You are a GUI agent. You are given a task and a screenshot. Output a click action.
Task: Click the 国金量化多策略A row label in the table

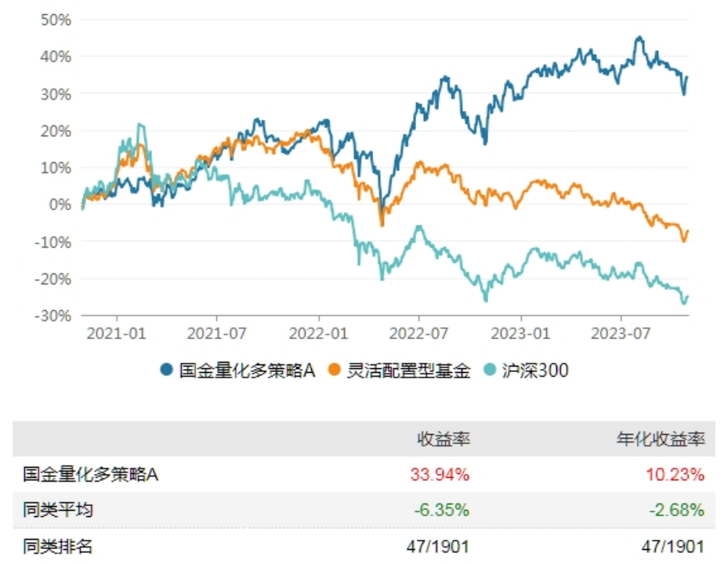(92, 474)
